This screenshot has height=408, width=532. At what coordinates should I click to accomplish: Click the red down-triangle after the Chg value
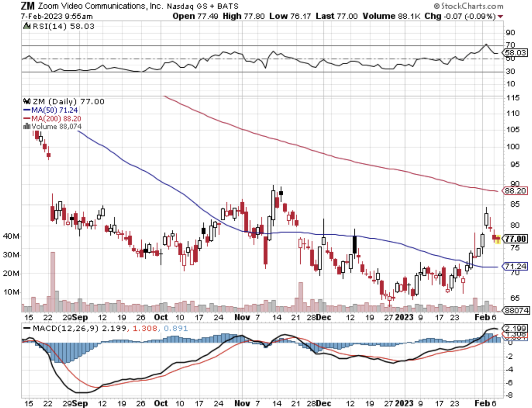click(x=500, y=16)
